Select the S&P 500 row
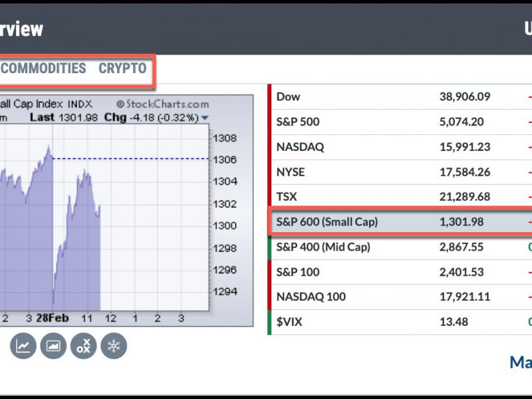The image size is (532, 399). pos(400,122)
